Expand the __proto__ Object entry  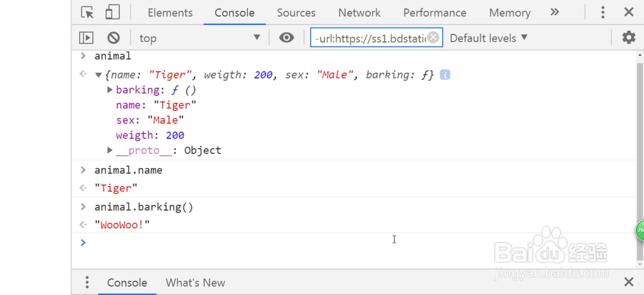110,150
